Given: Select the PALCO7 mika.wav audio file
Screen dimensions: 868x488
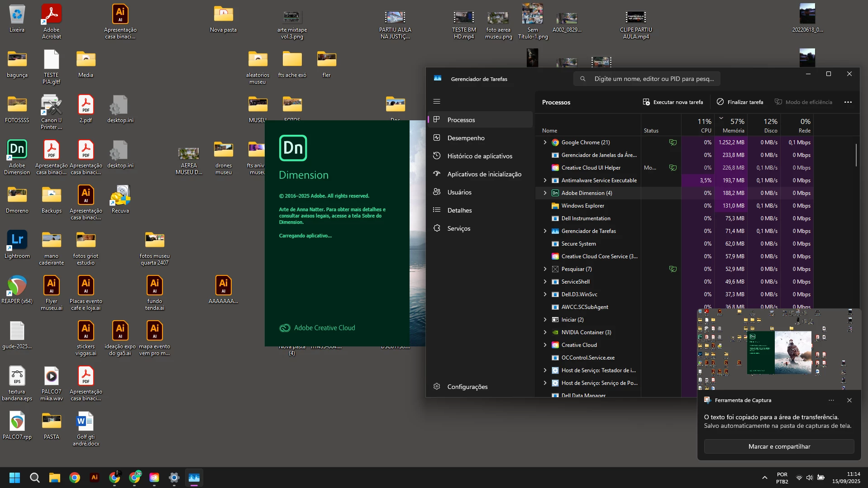Looking at the screenshot, I should (52, 384).
